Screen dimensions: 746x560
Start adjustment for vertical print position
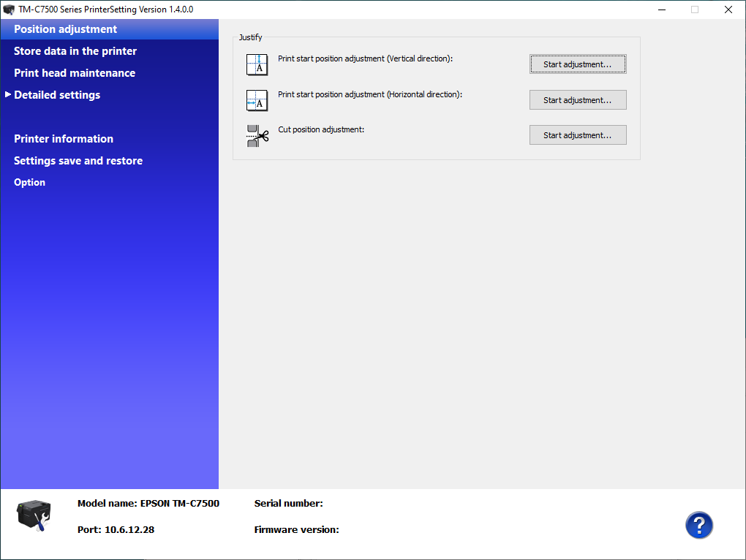click(577, 64)
